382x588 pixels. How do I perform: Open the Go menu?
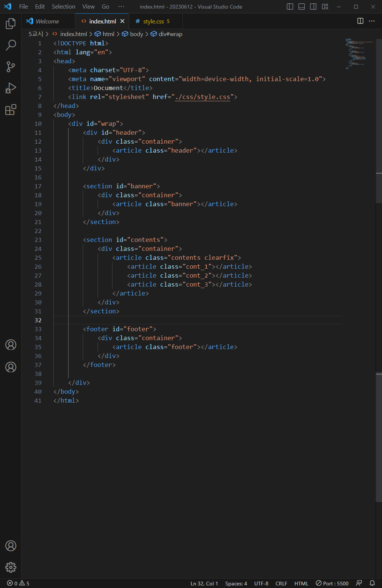click(106, 6)
